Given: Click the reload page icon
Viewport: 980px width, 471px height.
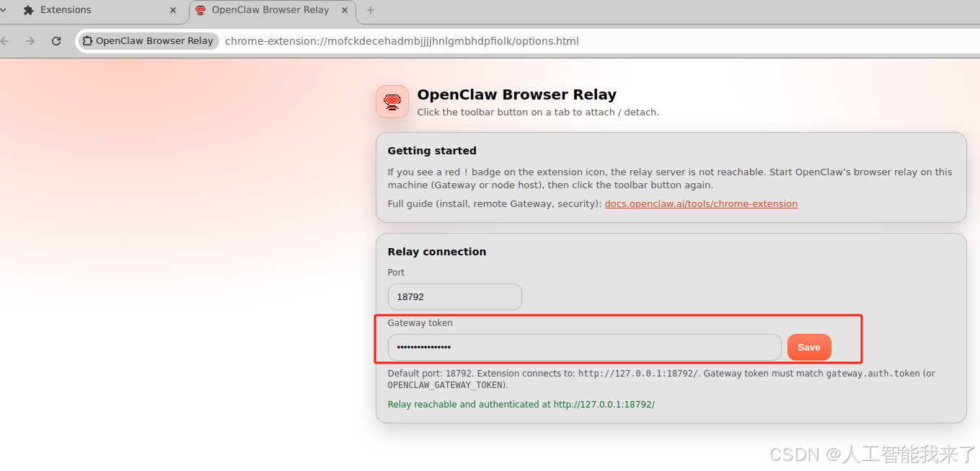Looking at the screenshot, I should point(56,41).
